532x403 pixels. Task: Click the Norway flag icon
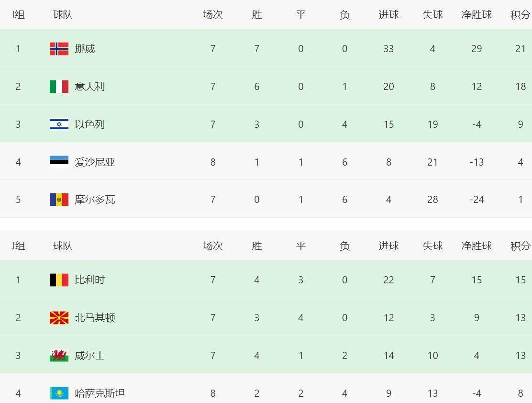[x=59, y=49]
